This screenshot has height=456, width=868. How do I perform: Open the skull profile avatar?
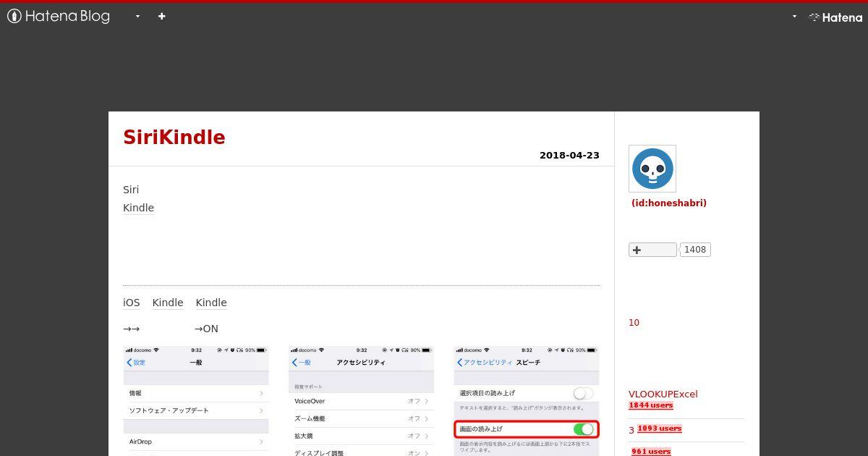pos(652,169)
